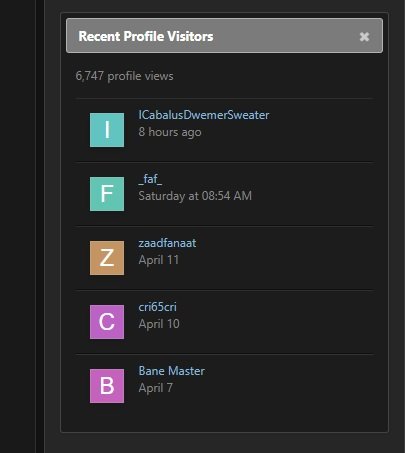The height and width of the screenshot is (453, 405).
Task: Visit zaadfanaat's profile via username
Action: [x=167, y=243]
